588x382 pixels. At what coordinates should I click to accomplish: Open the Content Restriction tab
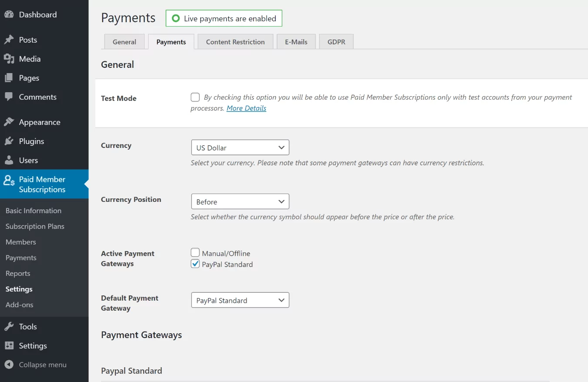coord(235,42)
